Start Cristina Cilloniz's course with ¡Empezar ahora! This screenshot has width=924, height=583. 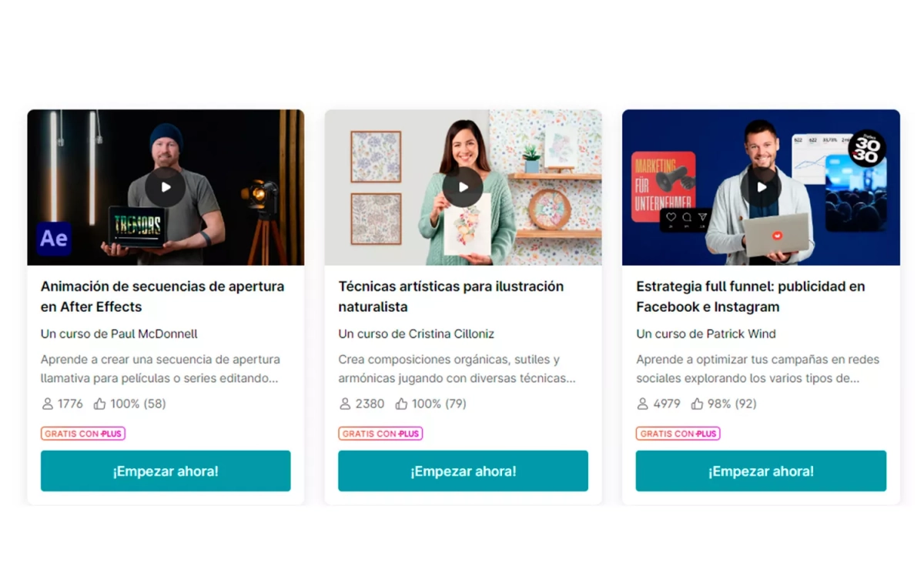tap(463, 471)
